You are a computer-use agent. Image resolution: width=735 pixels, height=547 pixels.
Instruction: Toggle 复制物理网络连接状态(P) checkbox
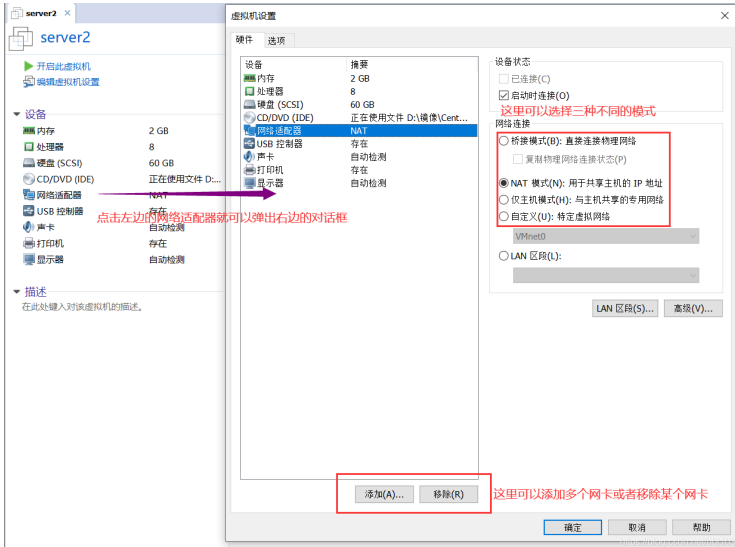click(518, 159)
